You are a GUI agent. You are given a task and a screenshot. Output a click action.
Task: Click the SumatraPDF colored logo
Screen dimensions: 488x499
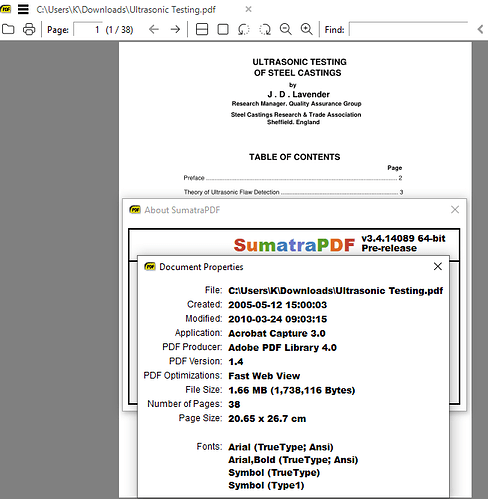coord(294,245)
